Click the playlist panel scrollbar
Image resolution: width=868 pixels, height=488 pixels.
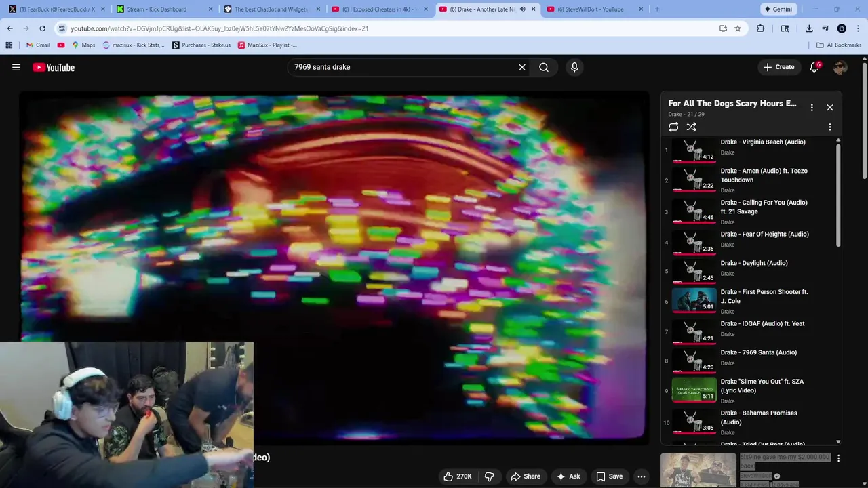click(x=838, y=195)
